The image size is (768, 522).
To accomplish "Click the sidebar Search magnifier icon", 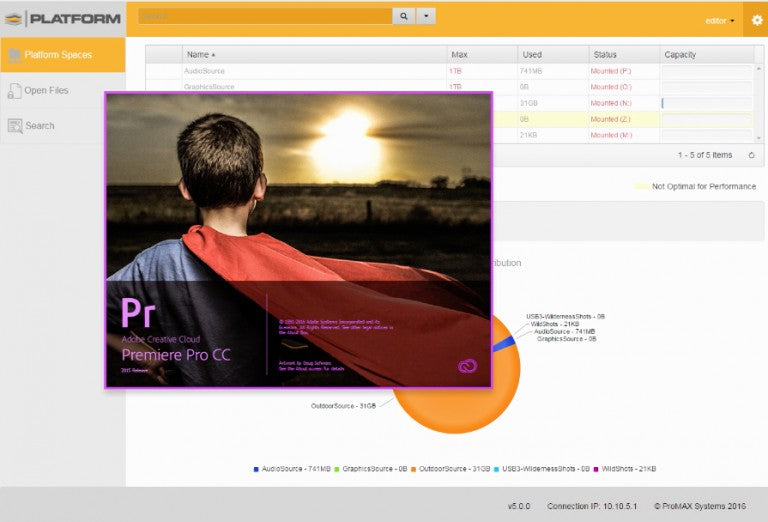I will (15, 126).
